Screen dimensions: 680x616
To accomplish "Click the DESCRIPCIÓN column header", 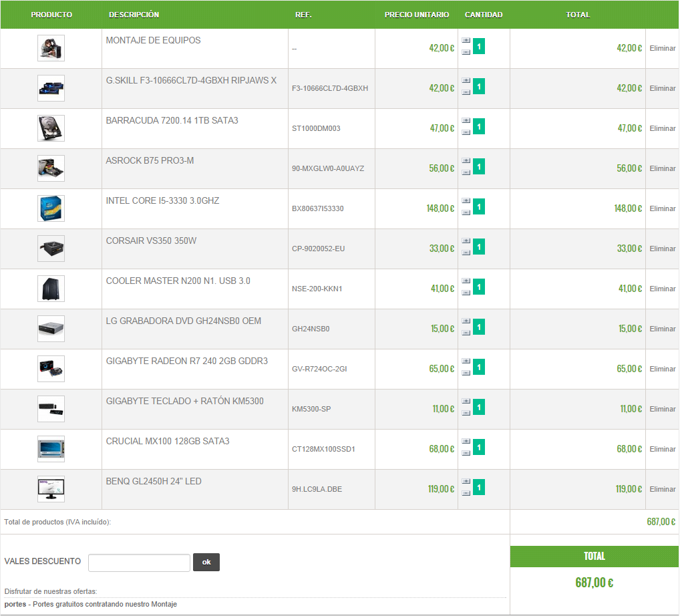I will [x=134, y=15].
